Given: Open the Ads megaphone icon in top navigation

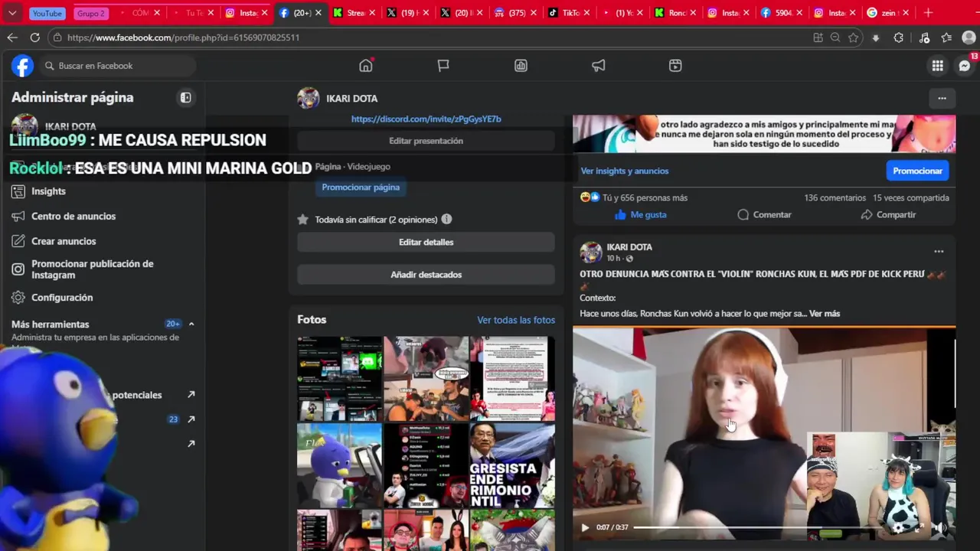Looking at the screenshot, I should pos(598,66).
